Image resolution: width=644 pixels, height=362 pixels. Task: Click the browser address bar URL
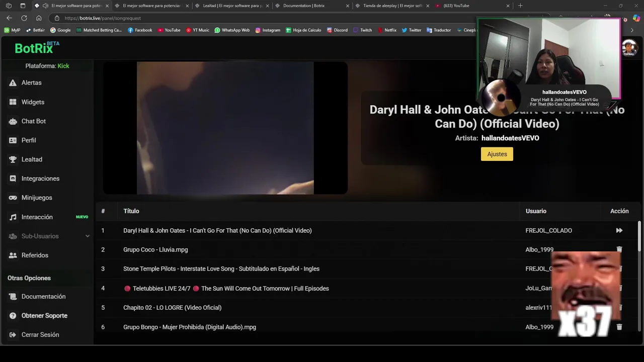pyautogui.click(x=103, y=18)
